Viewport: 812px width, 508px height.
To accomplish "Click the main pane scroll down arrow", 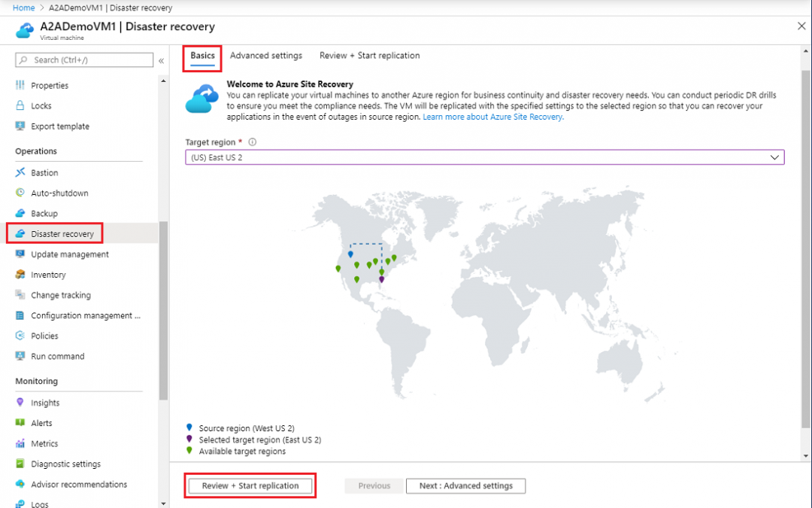I will click(x=805, y=456).
